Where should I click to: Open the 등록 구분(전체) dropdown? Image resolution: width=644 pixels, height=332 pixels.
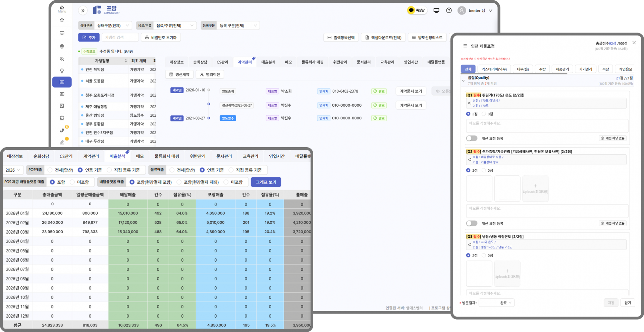238,25
